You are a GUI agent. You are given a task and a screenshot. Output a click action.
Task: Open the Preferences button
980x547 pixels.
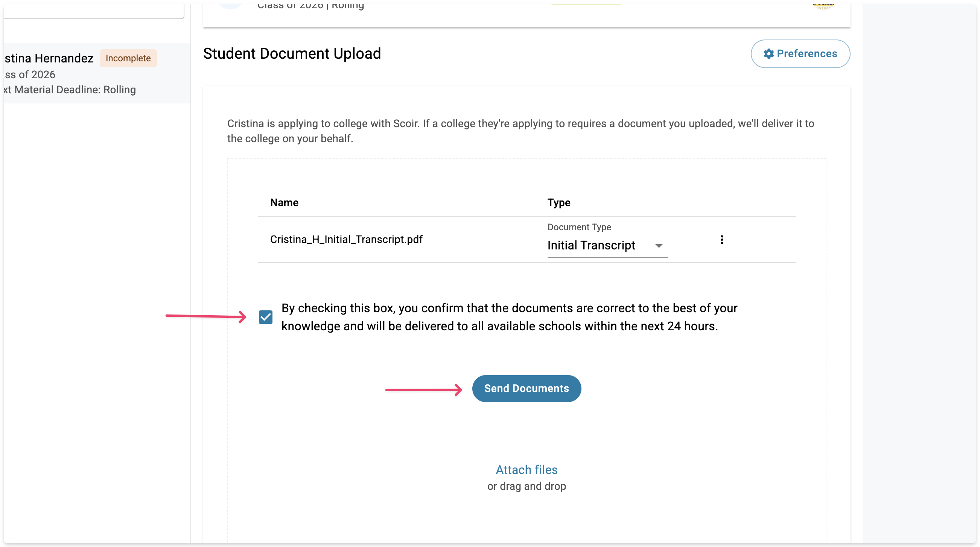click(x=800, y=54)
